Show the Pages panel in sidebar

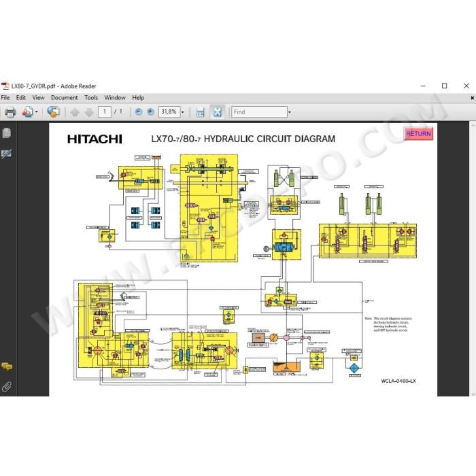6,133
